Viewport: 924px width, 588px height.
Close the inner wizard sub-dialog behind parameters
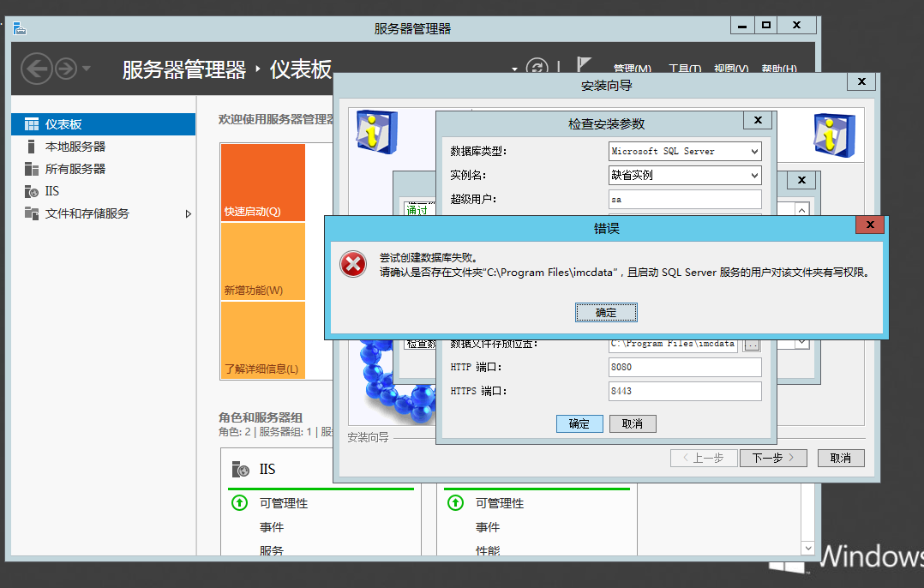(801, 180)
